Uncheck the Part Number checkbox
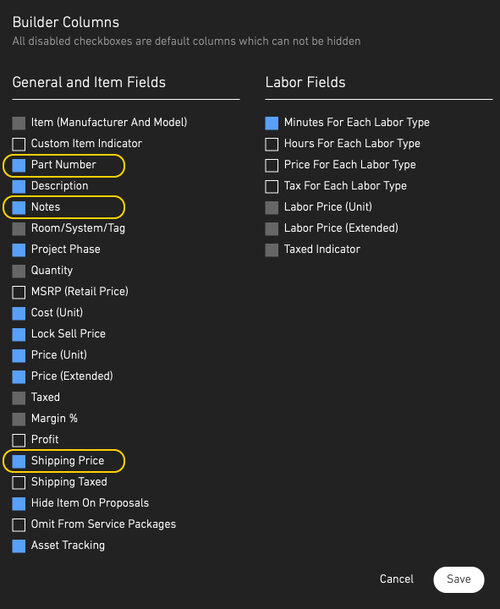The image size is (500, 609). (19, 165)
